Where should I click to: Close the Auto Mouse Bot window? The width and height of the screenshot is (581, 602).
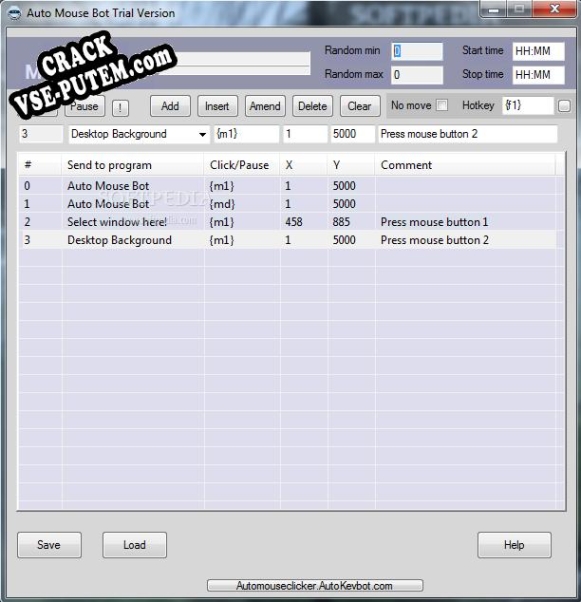[x=555, y=9]
